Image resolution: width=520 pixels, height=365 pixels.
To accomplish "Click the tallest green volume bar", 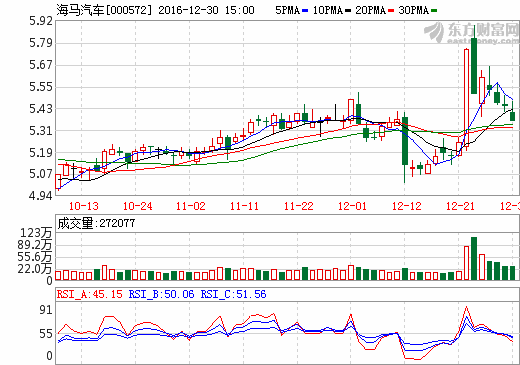I will [474, 258].
